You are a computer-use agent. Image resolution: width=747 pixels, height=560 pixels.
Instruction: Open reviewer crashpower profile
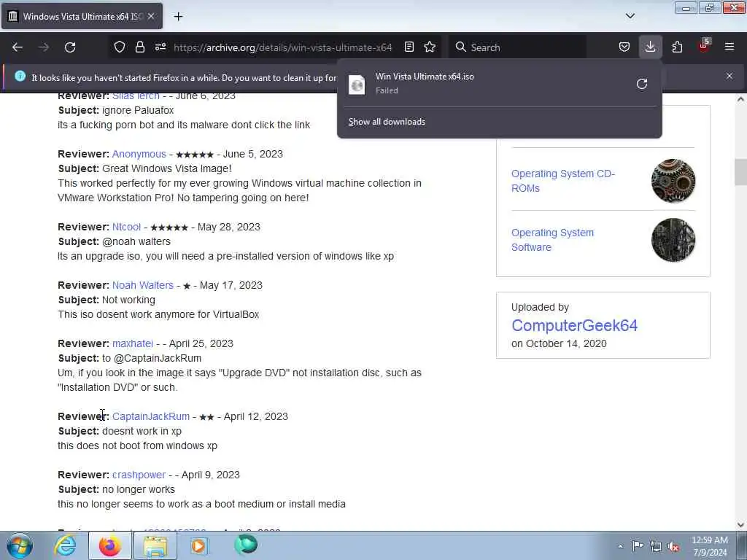(x=139, y=475)
